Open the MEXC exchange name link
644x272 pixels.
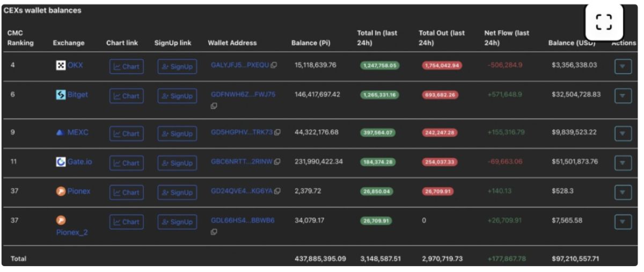pos(78,132)
